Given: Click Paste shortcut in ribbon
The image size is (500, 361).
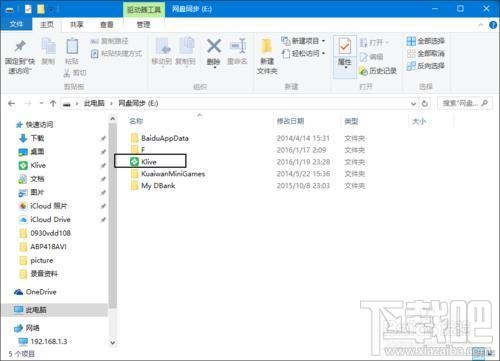Looking at the screenshot, I should pos(117,53).
